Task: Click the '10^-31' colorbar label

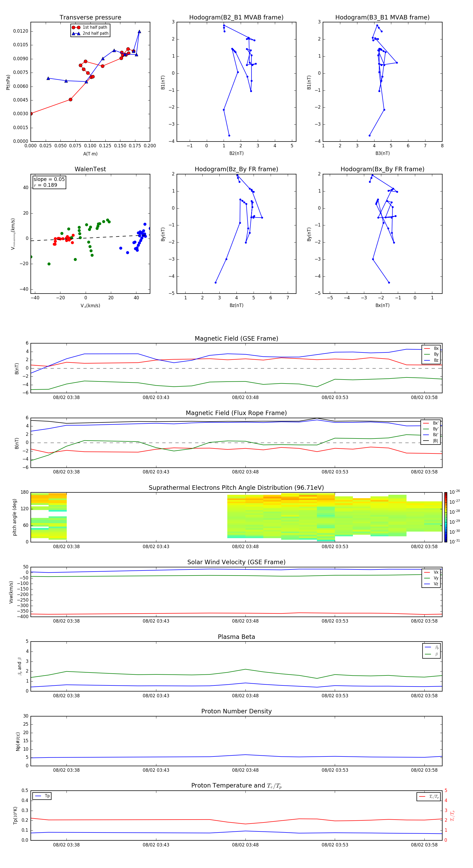Action: click(x=455, y=542)
